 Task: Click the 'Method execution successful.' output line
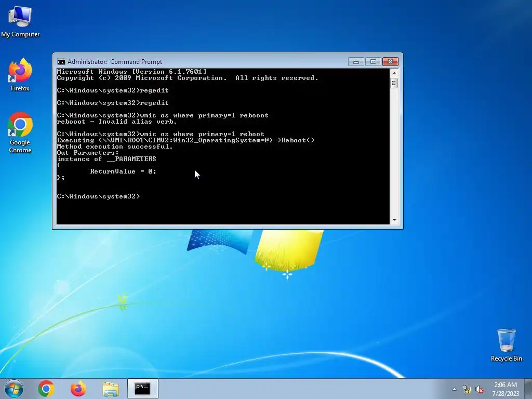click(115, 147)
